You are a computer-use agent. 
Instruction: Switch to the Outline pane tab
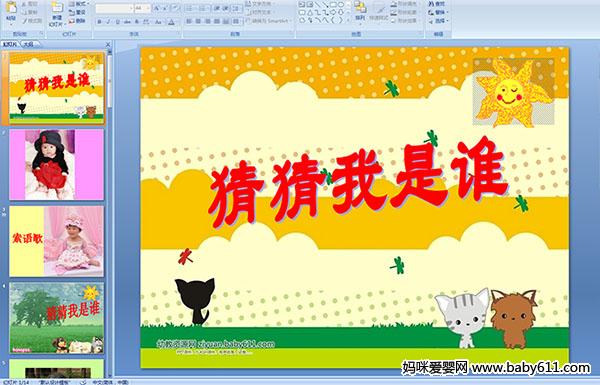pyautogui.click(x=29, y=44)
